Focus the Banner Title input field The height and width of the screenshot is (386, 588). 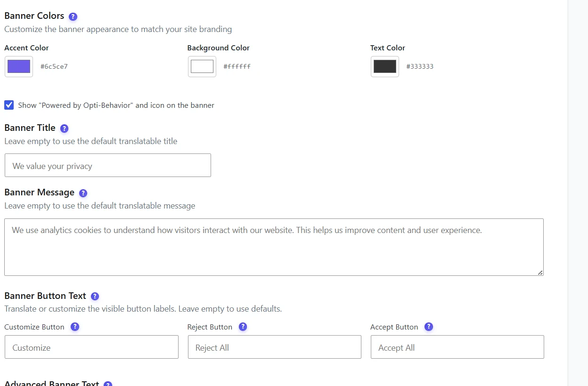[108, 165]
